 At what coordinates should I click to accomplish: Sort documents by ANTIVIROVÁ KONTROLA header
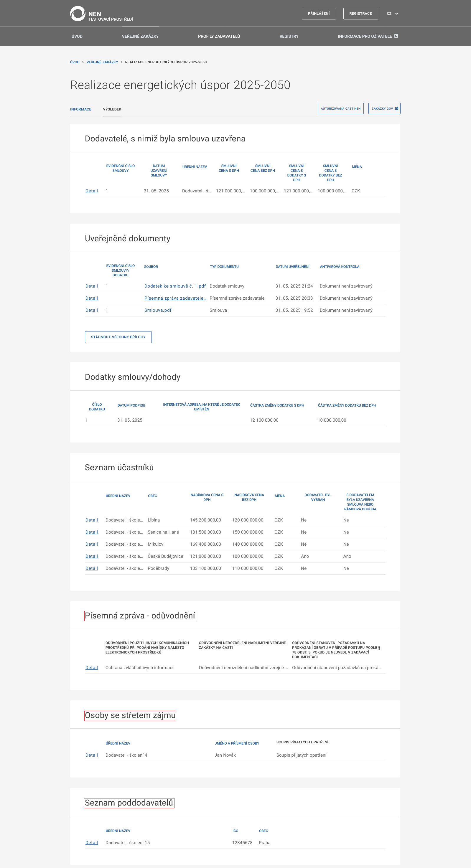(340, 267)
